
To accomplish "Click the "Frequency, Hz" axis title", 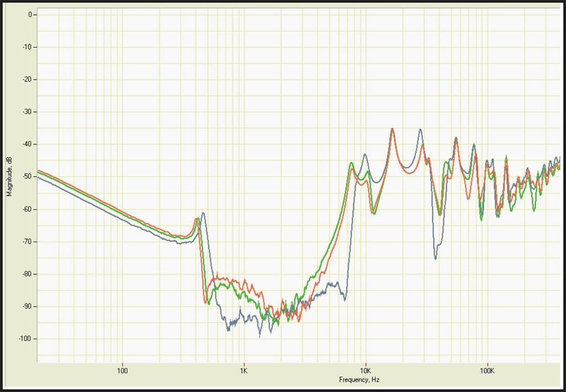I will (359, 380).
